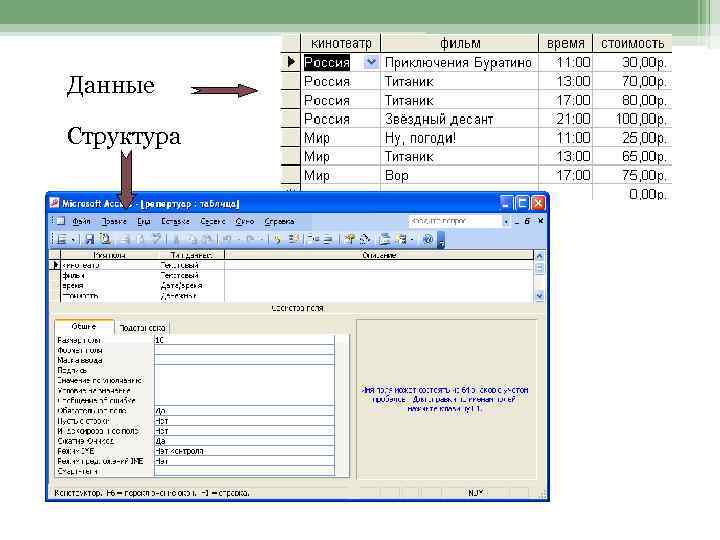
Task: Click the Insert Rows toolbar icon
Action: (312, 239)
